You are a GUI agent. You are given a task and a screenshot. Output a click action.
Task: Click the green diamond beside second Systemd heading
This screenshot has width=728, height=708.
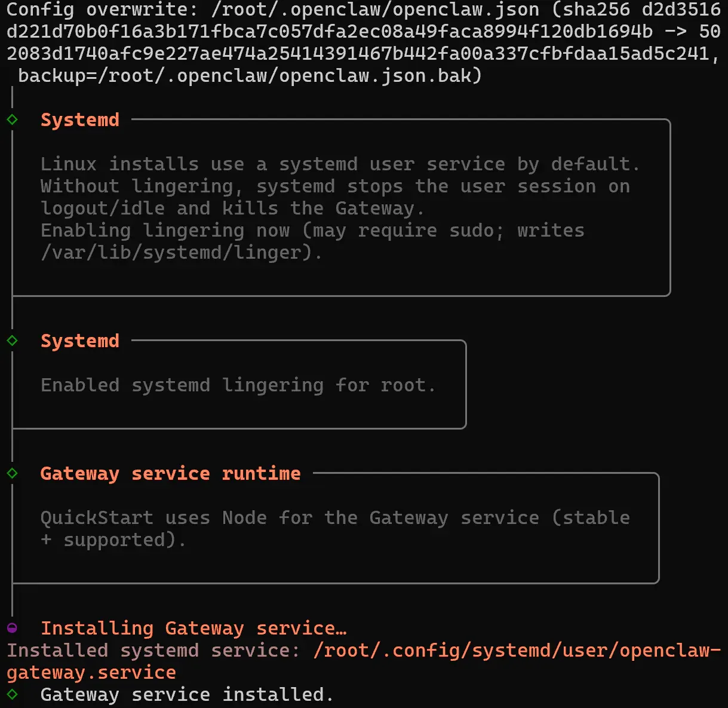coord(12,341)
